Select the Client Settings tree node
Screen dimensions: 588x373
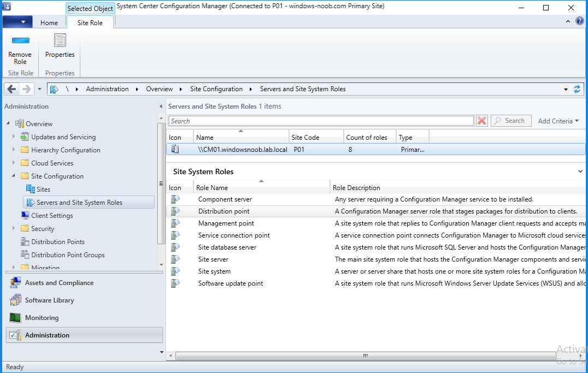[x=52, y=216]
